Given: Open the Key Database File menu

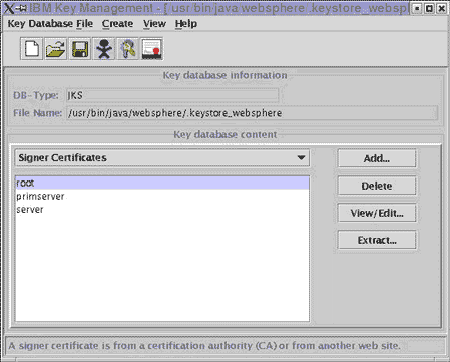Looking at the screenshot, I should 50,24.
